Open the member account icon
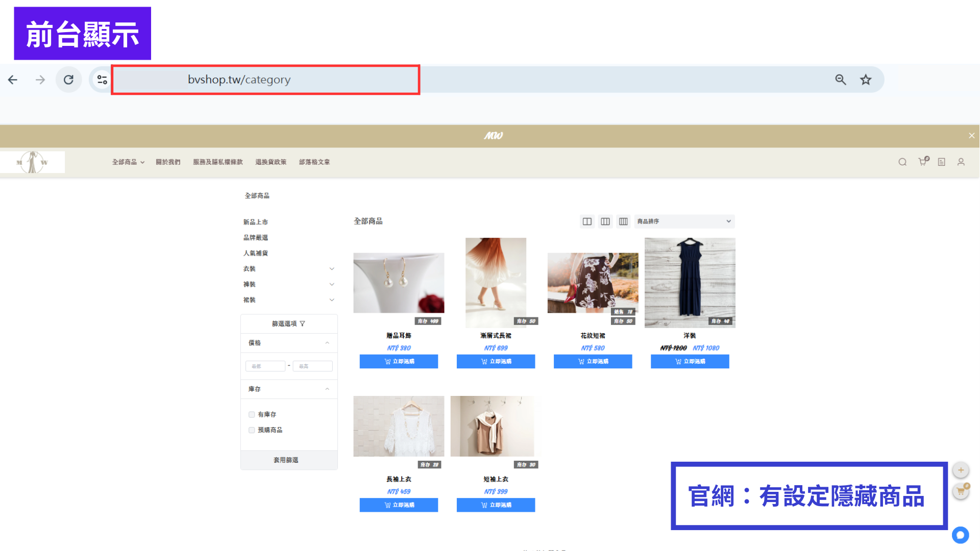The image size is (980, 551). point(961,162)
